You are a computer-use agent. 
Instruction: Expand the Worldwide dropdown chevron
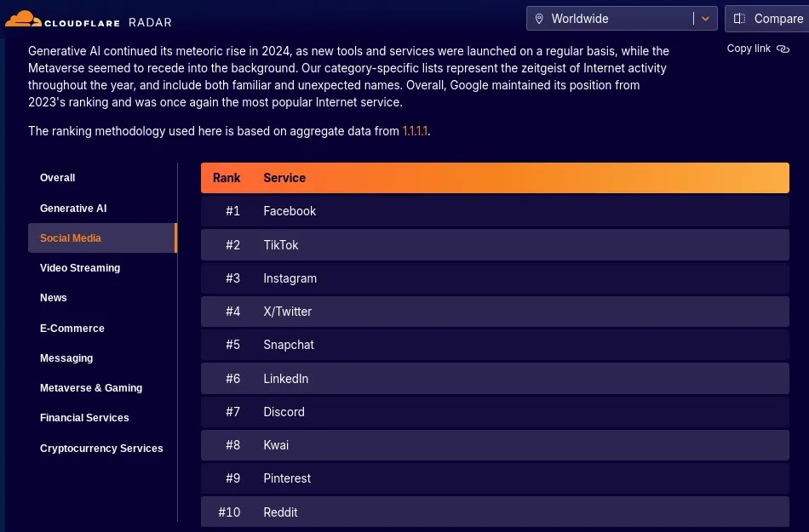pos(705,19)
